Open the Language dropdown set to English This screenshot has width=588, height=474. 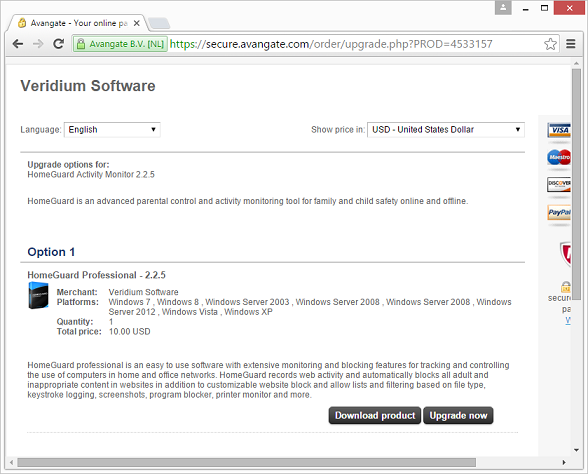point(112,130)
